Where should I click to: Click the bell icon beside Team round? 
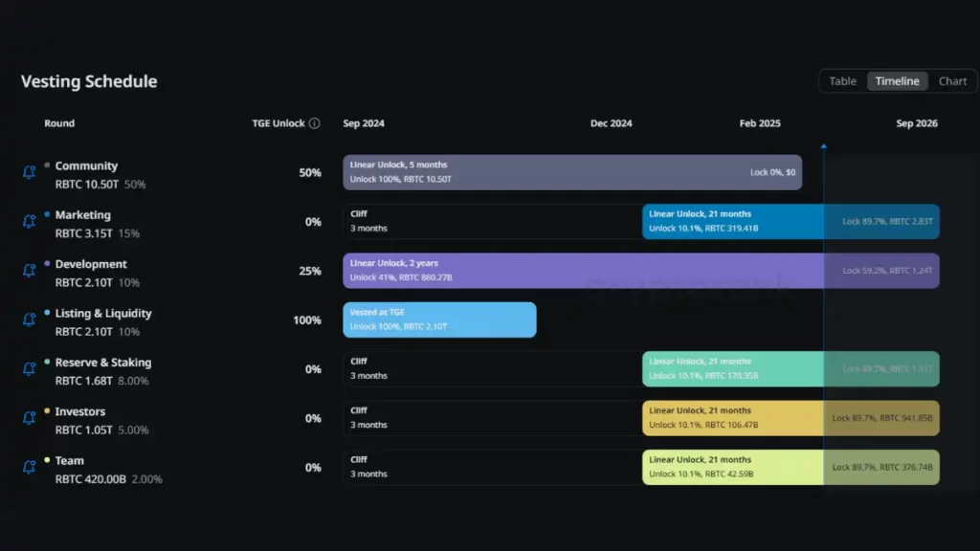point(29,468)
